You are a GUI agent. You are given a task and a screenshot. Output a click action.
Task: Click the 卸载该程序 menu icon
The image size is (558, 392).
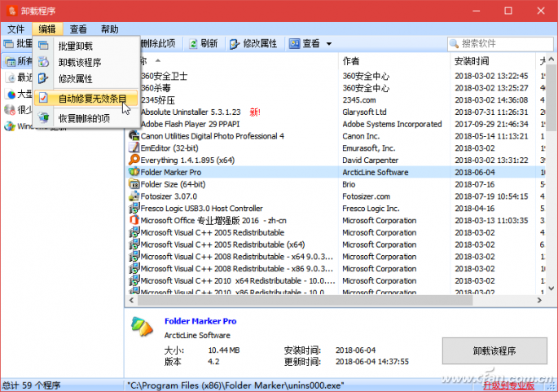click(43, 62)
